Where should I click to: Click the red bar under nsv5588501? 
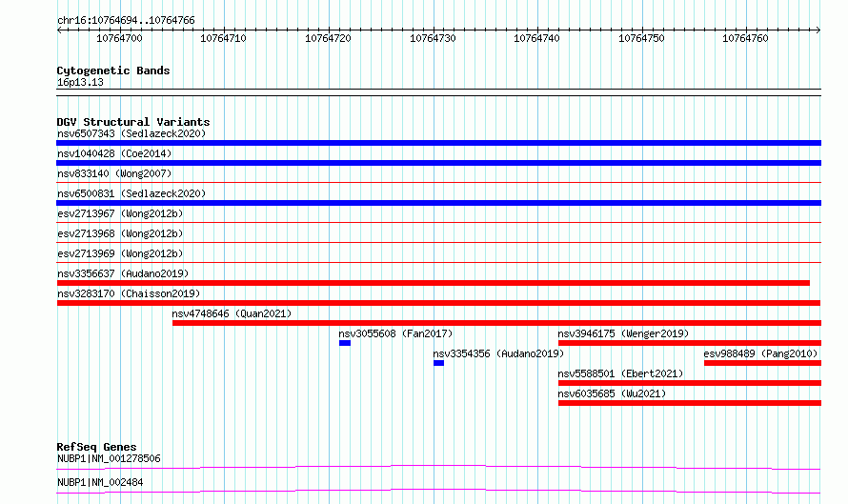coord(690,383)
